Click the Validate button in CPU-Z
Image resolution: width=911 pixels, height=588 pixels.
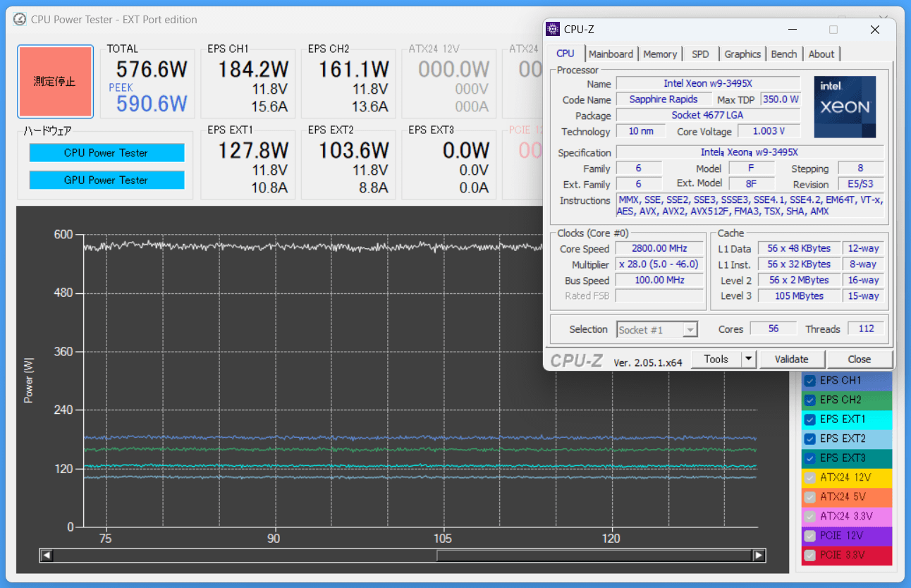tap(792, 359)
